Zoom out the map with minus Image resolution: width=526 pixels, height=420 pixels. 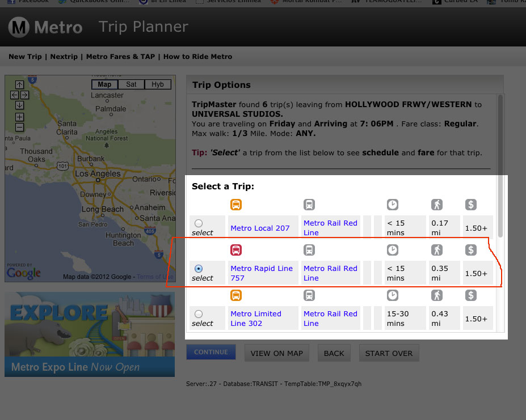[19, 128]
